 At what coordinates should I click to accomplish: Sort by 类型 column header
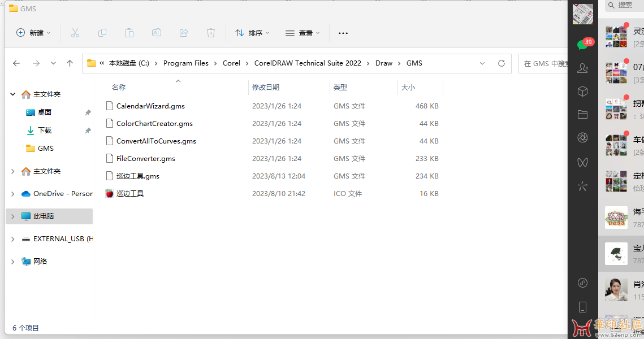[x=340, y=88]
